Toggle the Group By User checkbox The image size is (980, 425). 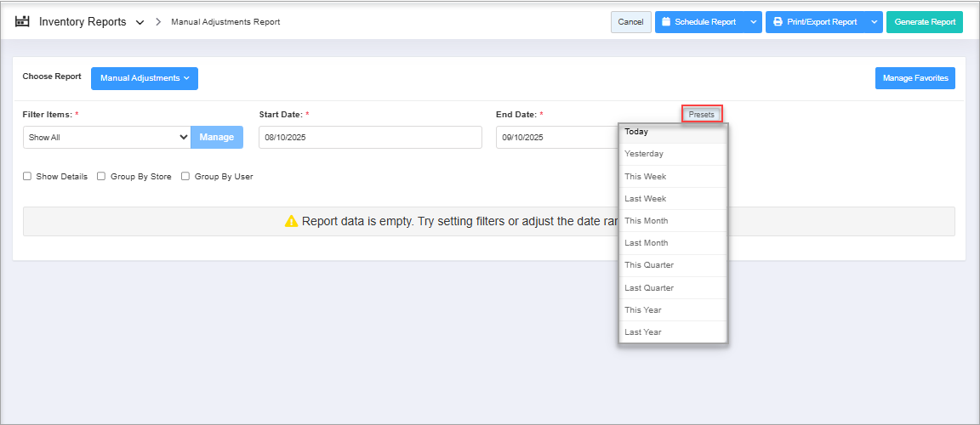click(x=185, y=177)
